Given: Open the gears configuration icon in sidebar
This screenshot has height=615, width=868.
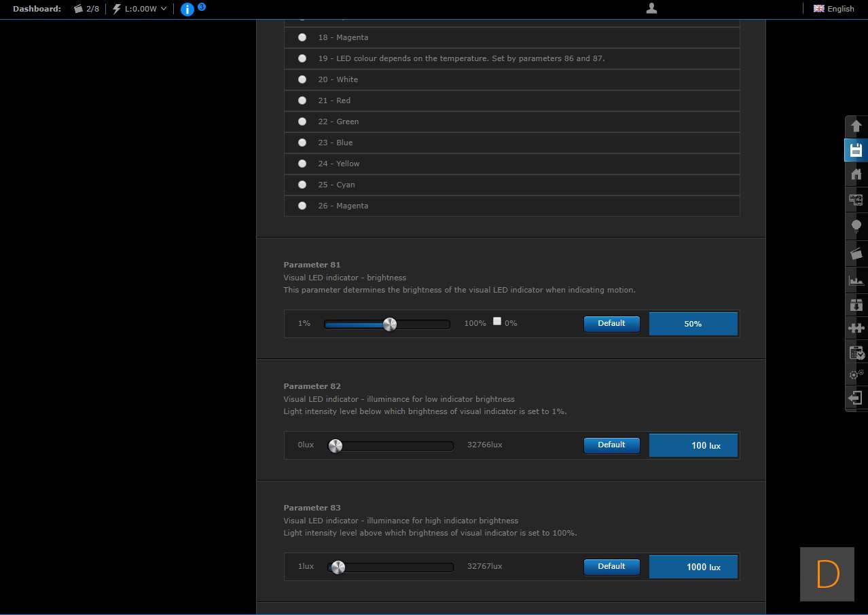Looking at the screenshot, I should click(856, 374).
